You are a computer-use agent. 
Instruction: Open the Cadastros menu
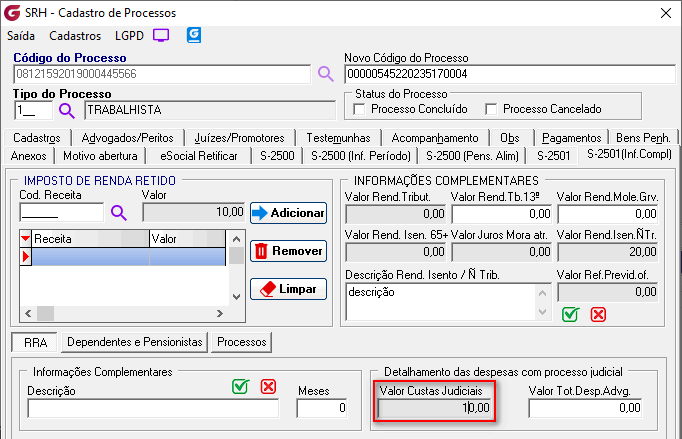click(75, 36)
